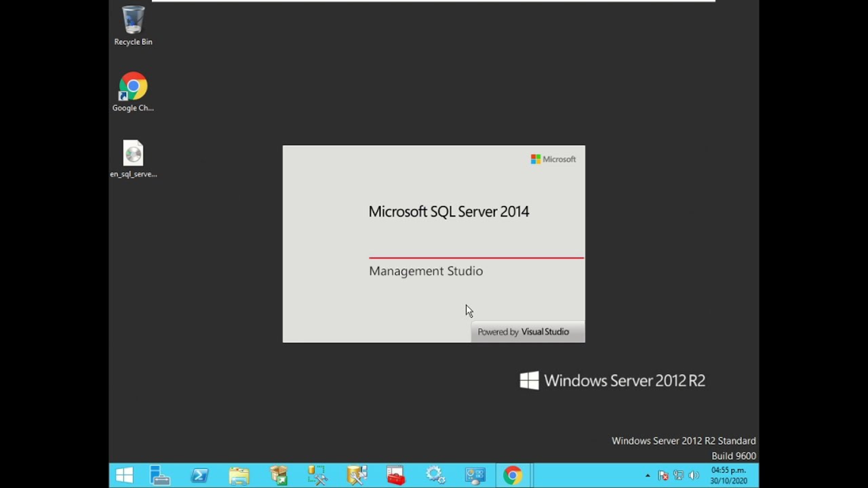Open the database with tools taskbar icon
This screenshot has height=488, width=868.
(x=317, y=475)
